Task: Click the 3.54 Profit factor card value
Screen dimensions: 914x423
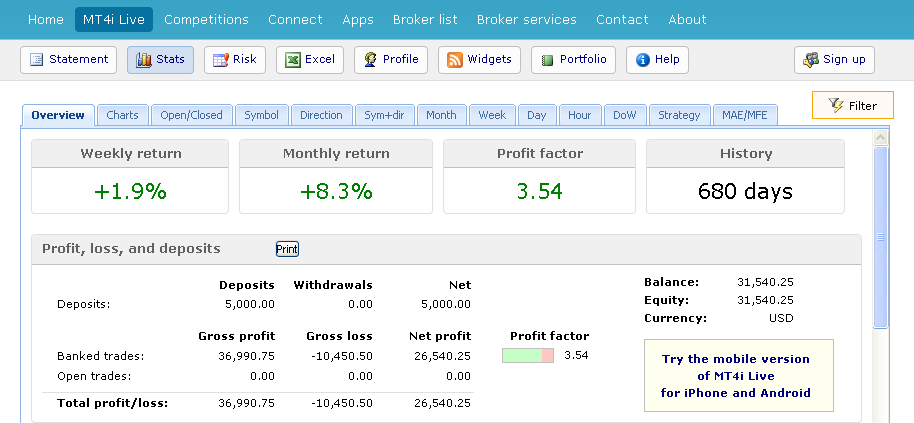Action: coord(539,191)
